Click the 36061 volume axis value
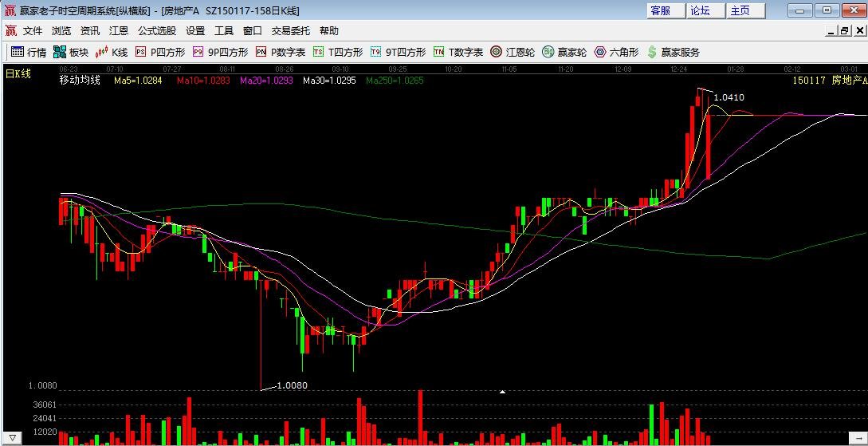The image size is (868, 446). point(45,405)
